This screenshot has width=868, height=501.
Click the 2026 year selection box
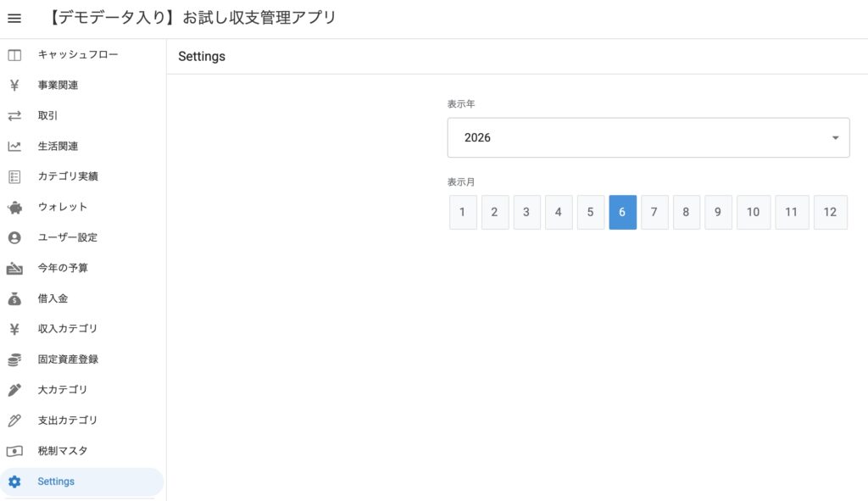pos(648,137)
